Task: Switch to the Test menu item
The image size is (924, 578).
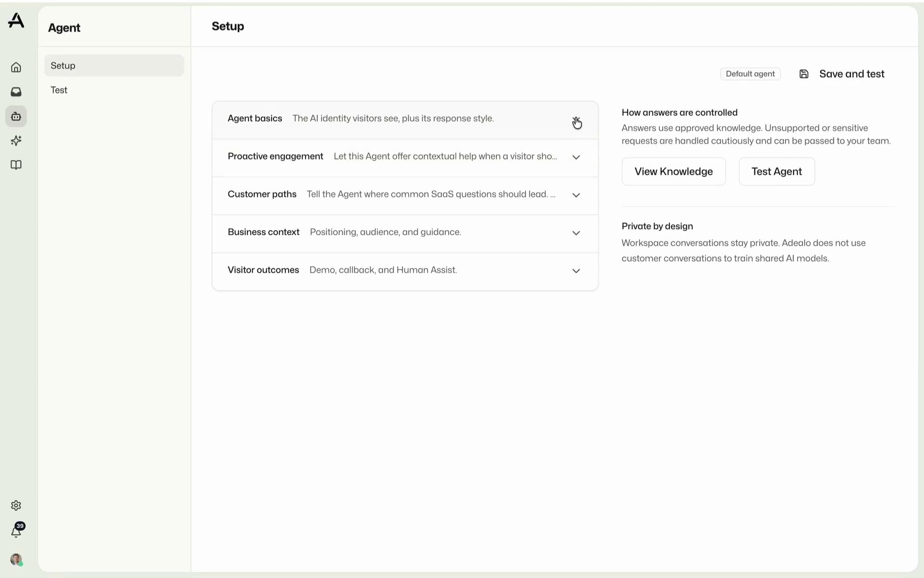Action: (114, 90)
